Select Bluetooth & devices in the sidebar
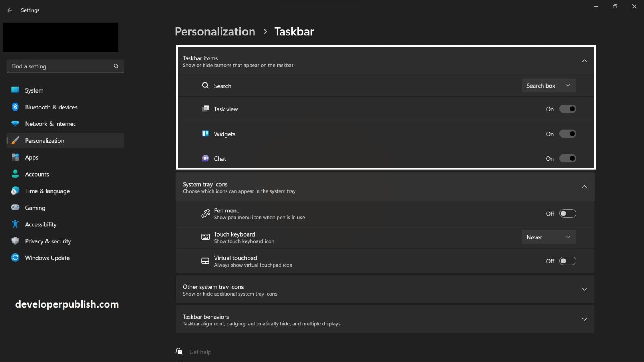The image size is (644, 362). click(x=51, y=107)
